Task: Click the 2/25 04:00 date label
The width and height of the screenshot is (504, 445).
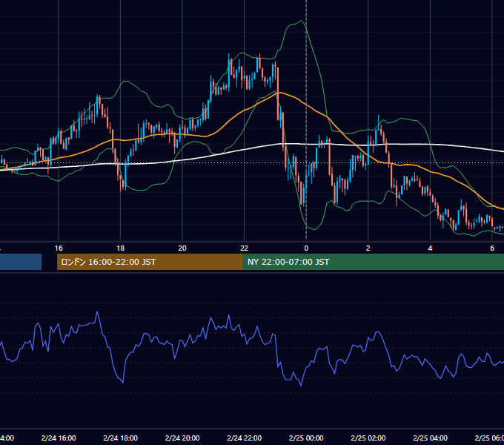Action: [430, 438]
